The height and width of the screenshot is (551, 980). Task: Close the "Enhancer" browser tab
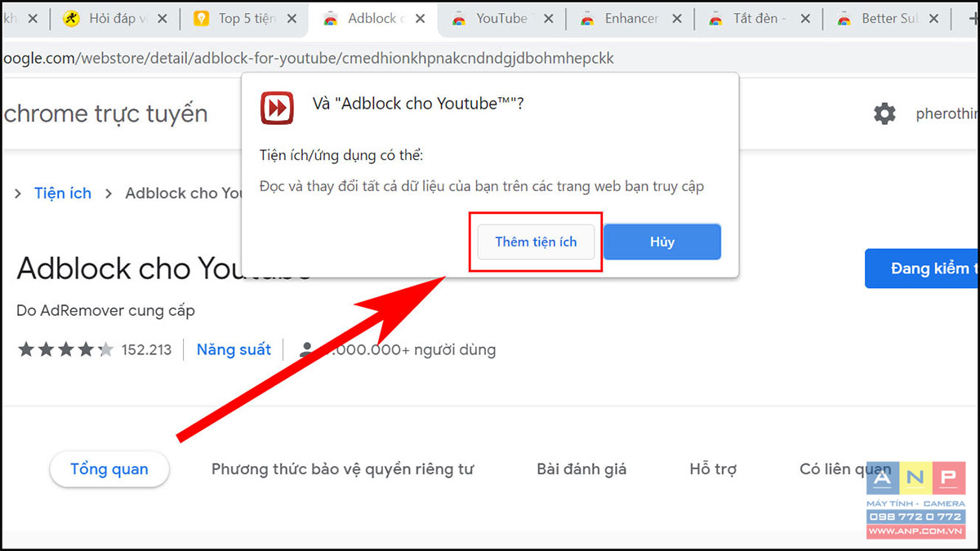pyautogui.click(x=677, y=19)
